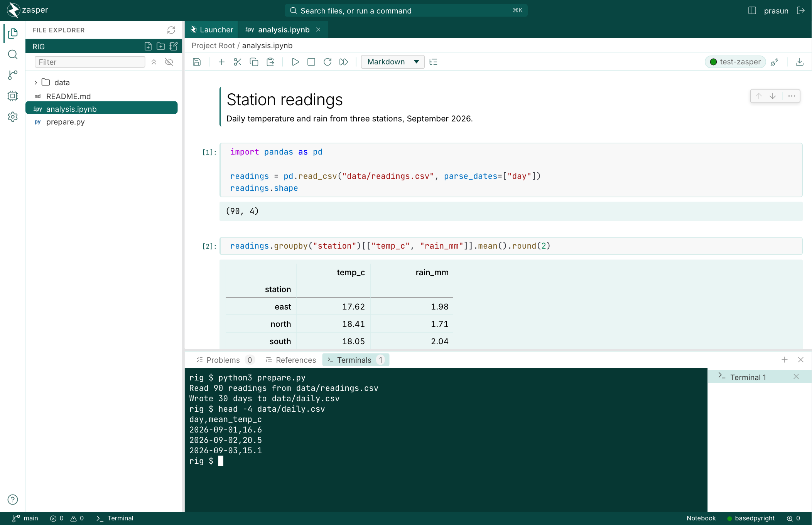Create a new folder in RIG
This screenshot has width=812, height=525.
click(161, 46)
